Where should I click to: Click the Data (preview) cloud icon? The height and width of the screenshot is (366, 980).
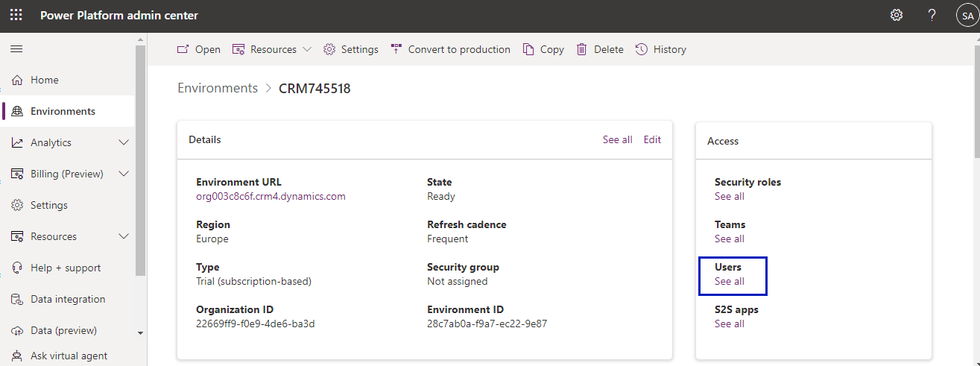pos(17,330)
